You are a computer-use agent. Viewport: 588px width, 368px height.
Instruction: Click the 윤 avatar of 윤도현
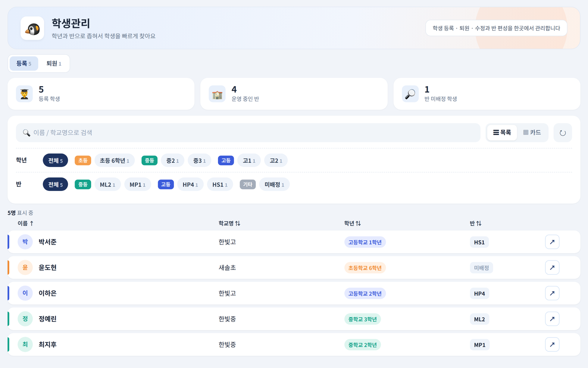point(25,268)
